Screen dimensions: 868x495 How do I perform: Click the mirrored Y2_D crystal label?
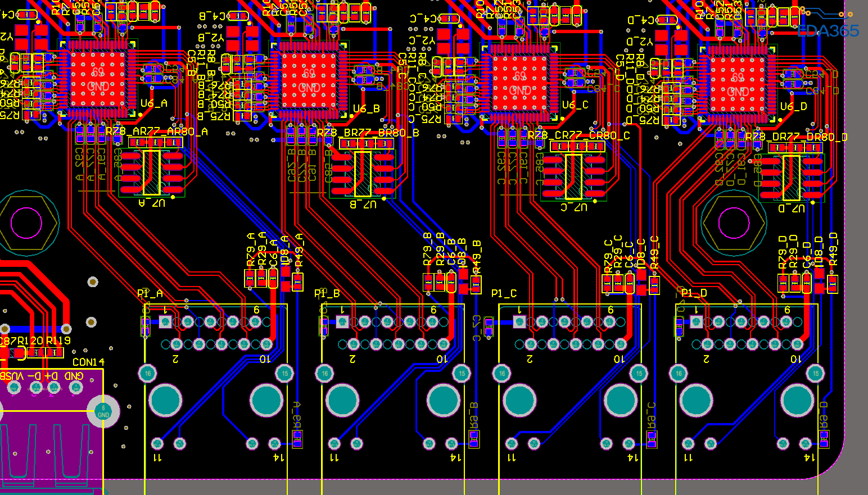point(640,42)
